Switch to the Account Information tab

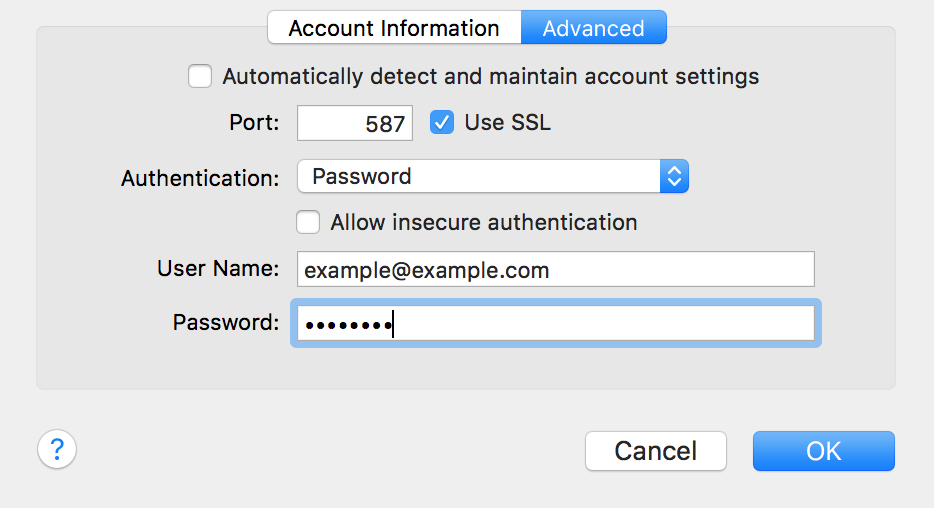point(394,27)
